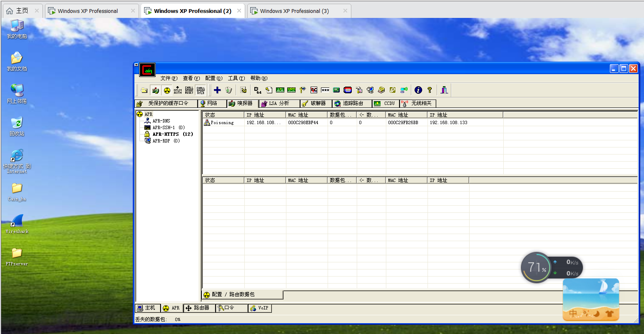The height and width of the screenshot is (334, 644).
Task: Select the Poisoning row in the list
Action: click(x=222, y=123)
